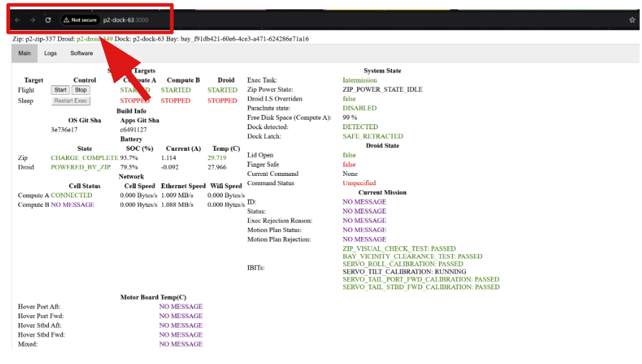Viewport: 642px width, 364px height.
Task: Click Hover Port Aft NO MESSAGE value
Action: coord(180,307)
